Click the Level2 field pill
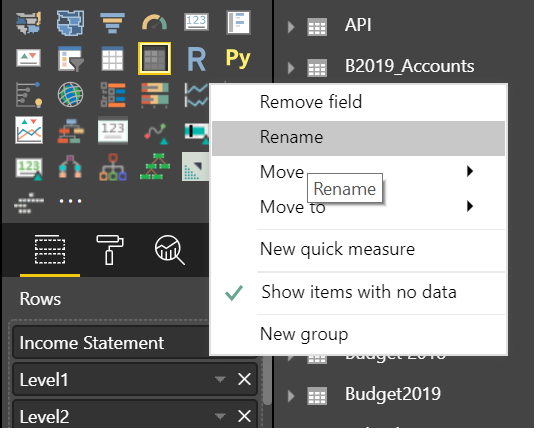Screen dimensions: 558x446 pyautogui.click(x=135, y=414)
